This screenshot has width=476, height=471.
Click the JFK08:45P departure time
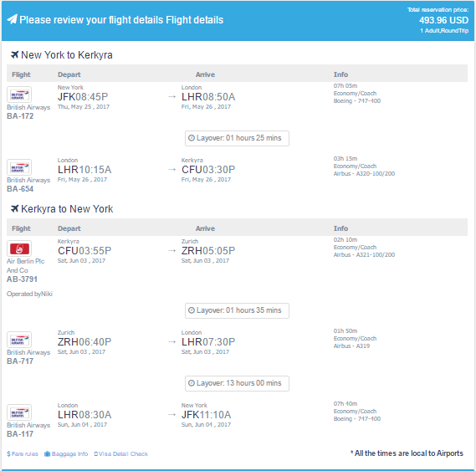[83, 97]
